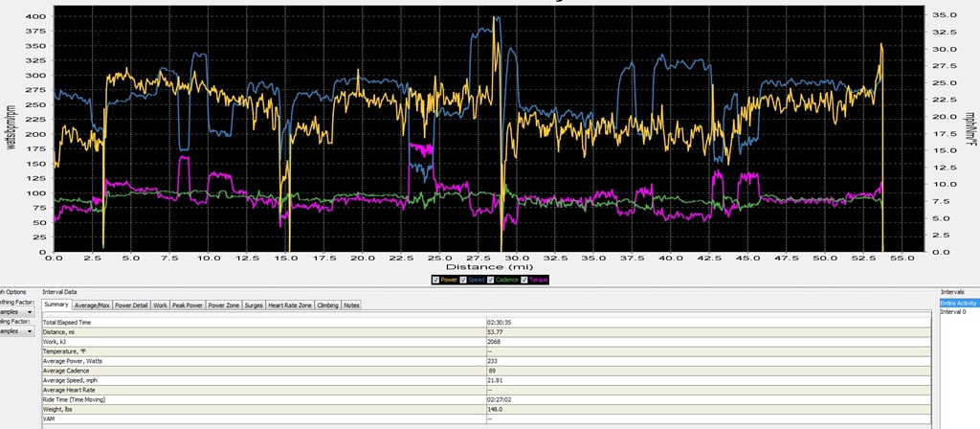Screen dimensions: 980x429
Task: View the Heart Rate Zone tab
Action: (x=289, y=305)
